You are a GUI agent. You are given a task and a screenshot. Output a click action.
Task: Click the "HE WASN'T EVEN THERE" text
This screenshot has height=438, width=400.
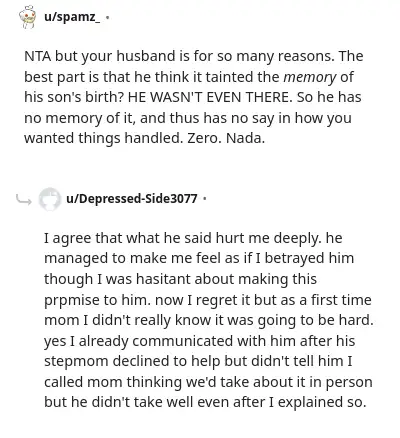click(x=209, y=97)
